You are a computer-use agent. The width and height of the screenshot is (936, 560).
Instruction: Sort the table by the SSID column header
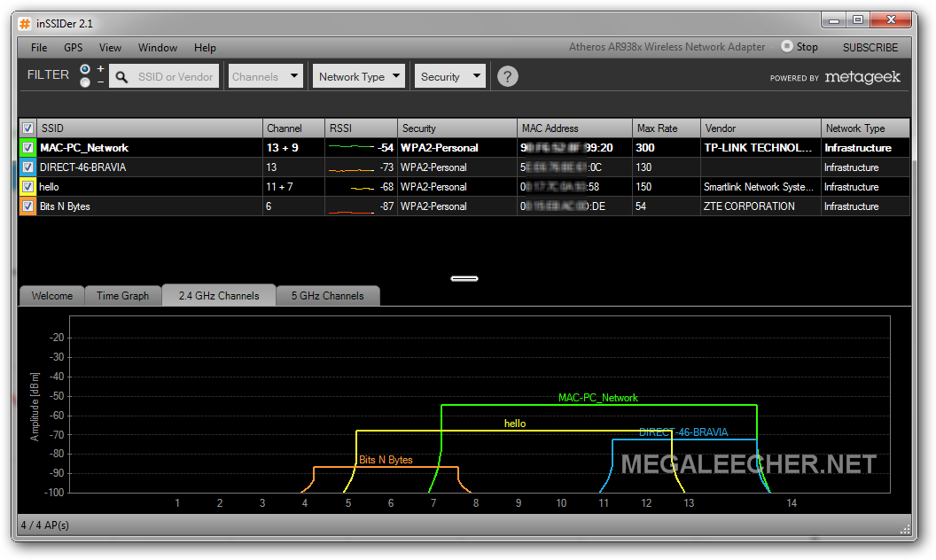point(149,128)
